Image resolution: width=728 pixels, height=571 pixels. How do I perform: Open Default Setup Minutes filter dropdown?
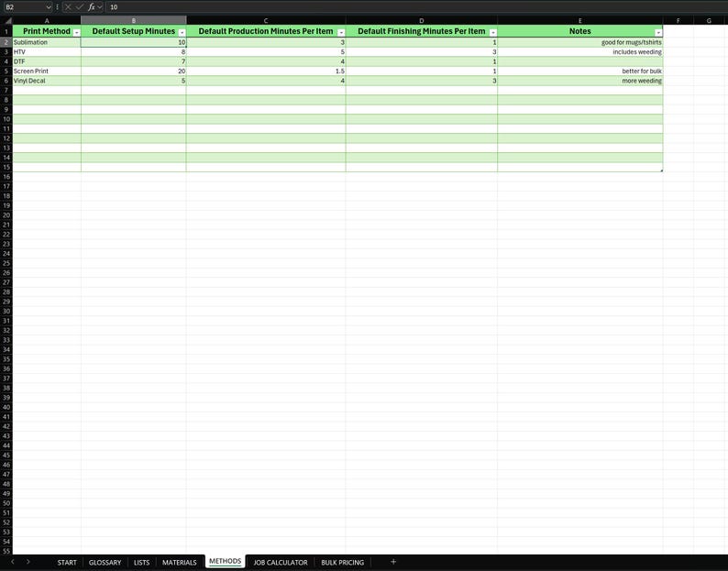click(x=182, y=32)
